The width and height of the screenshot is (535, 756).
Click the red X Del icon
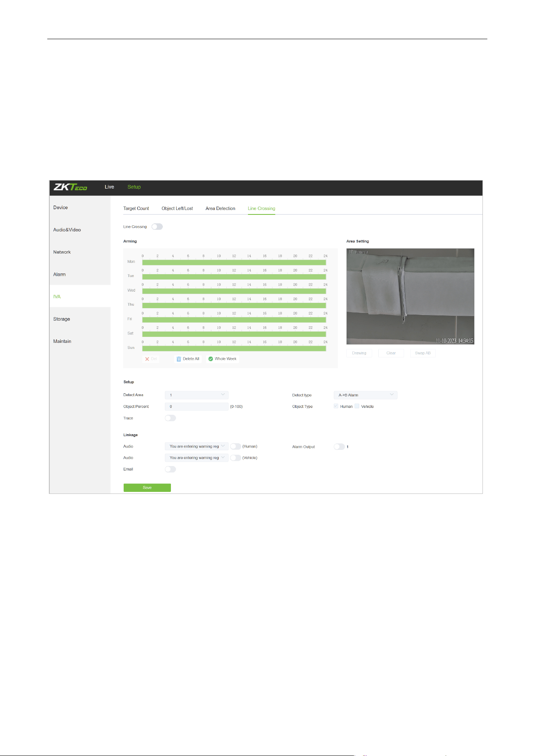[x=147, y=359]
